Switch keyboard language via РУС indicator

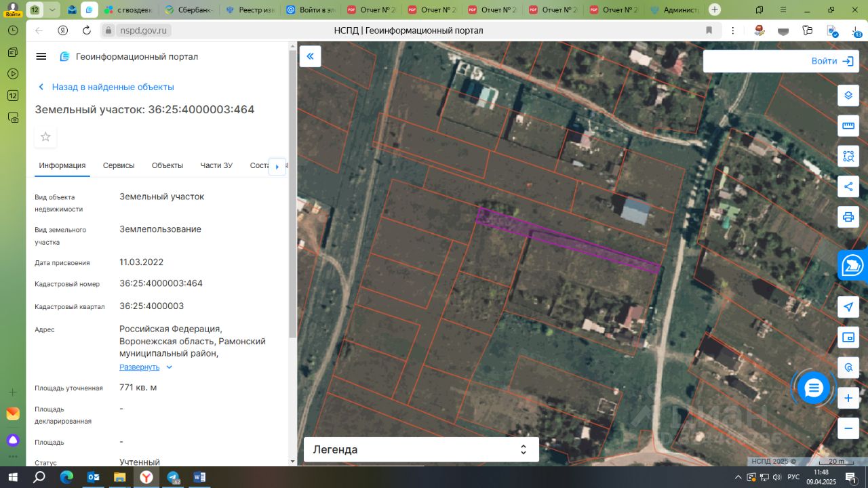click(x=793, y=477)
